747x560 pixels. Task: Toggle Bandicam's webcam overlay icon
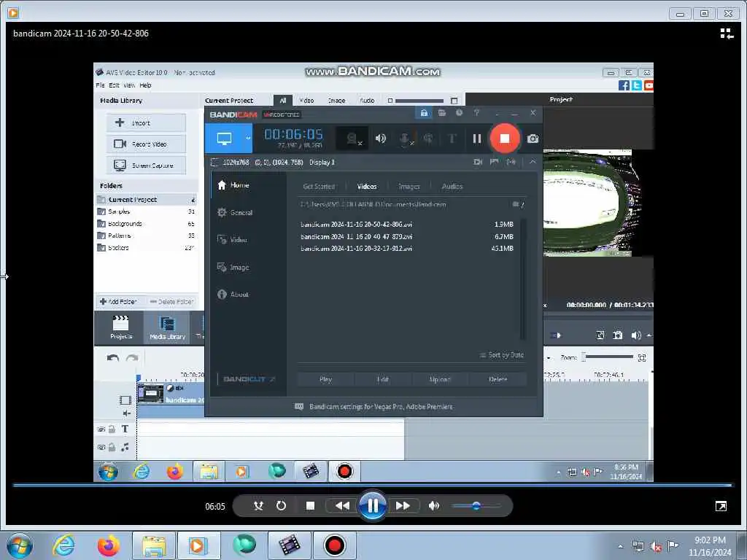point(352,139)
